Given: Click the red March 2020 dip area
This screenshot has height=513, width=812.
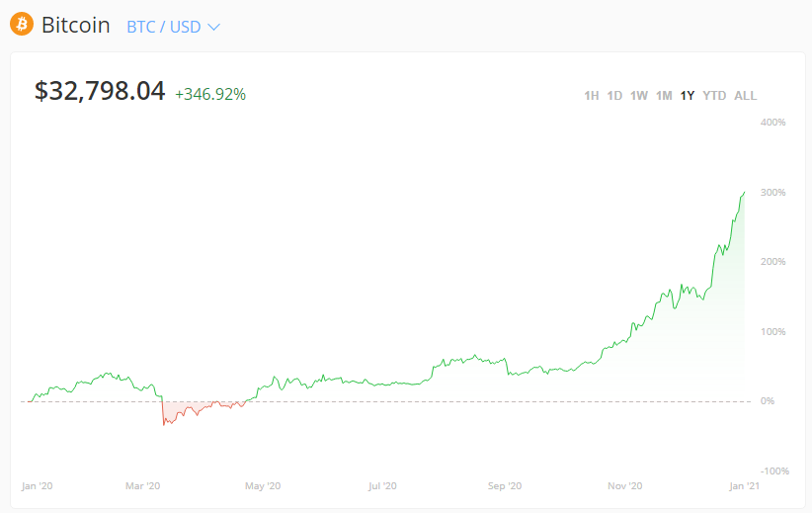Looking at the screenshot, I should point(178,410).
